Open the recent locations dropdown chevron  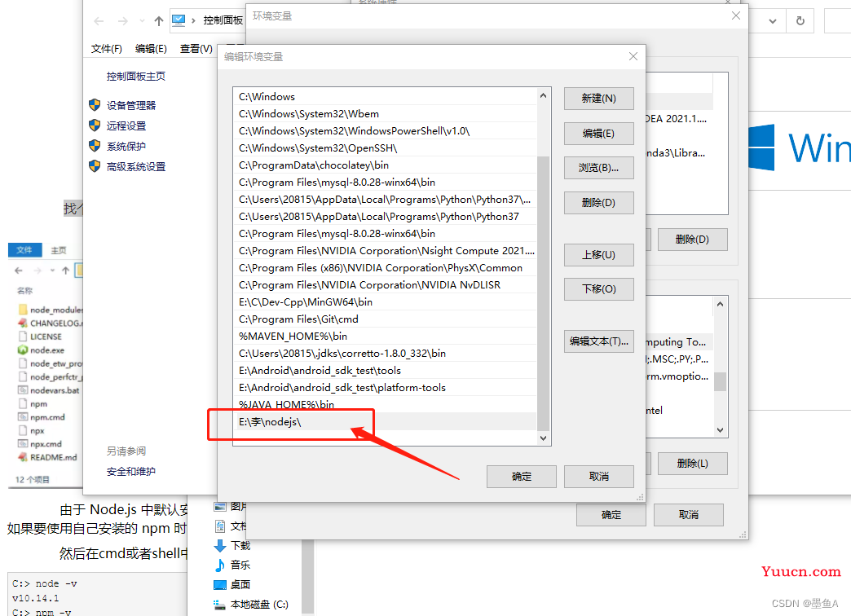[142, 21]
